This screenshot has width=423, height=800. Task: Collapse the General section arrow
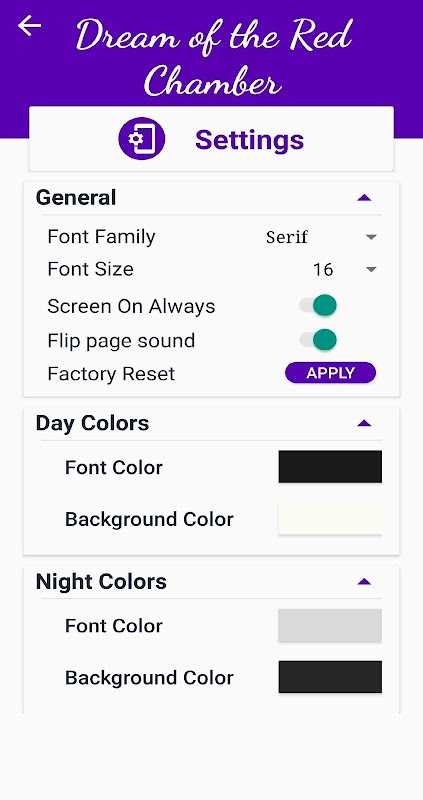[x=364, y=198]
